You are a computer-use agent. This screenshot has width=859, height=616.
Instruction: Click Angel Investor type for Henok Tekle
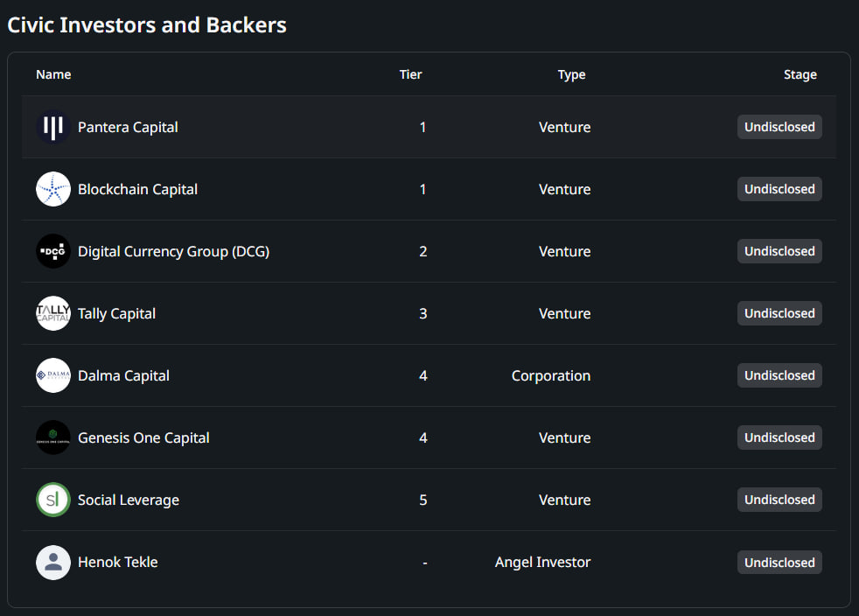click(x=543, y=563)
